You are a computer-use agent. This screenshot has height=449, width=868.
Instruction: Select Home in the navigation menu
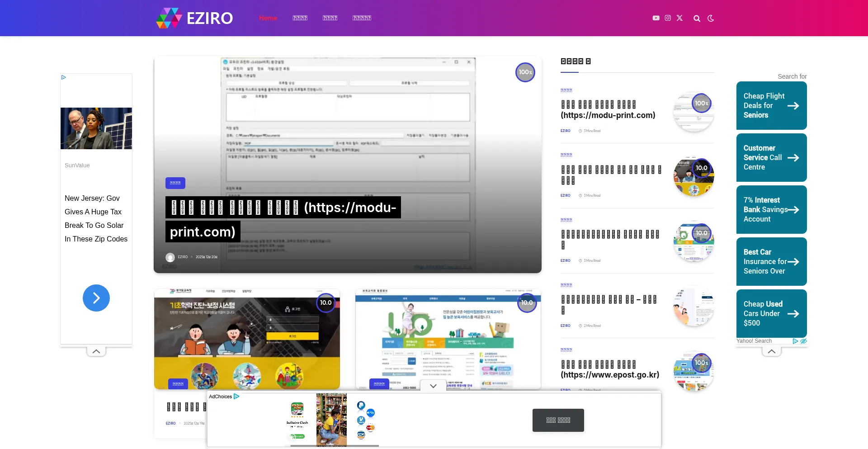point(268,18)
